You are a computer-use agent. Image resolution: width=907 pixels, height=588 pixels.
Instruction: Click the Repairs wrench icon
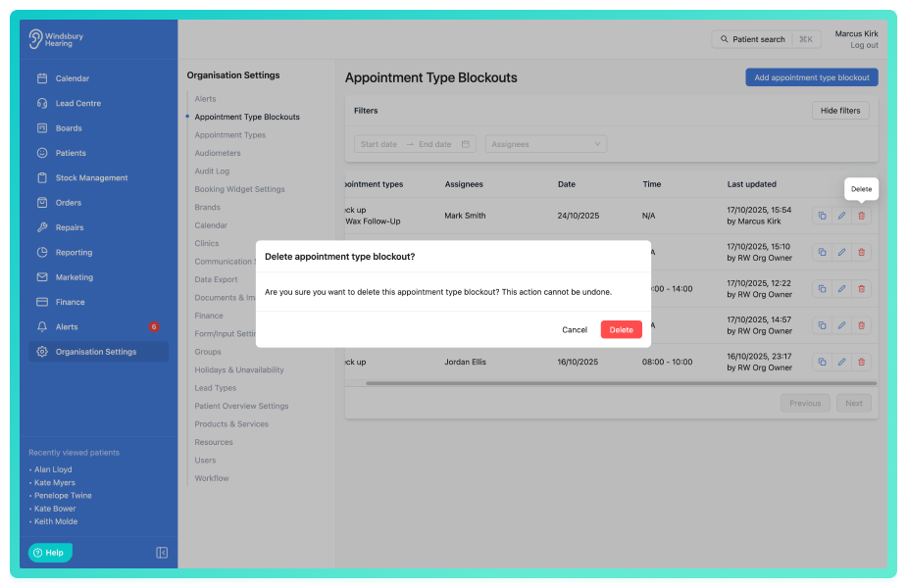pos(42,227)
